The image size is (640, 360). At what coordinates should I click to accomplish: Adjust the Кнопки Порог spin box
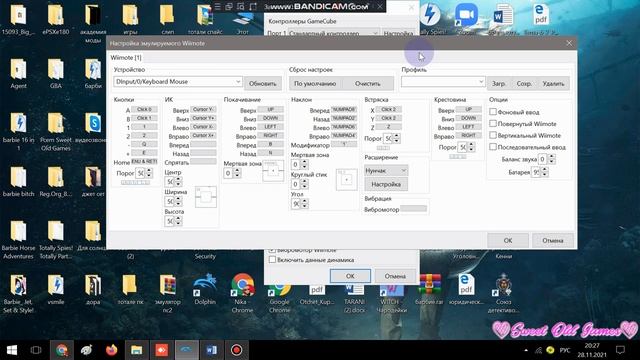144,173
